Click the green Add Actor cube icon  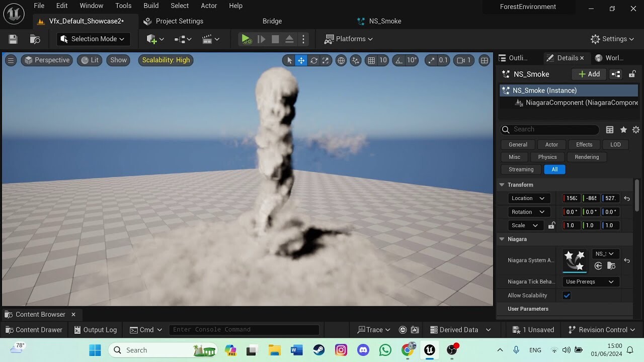[151, 39]
